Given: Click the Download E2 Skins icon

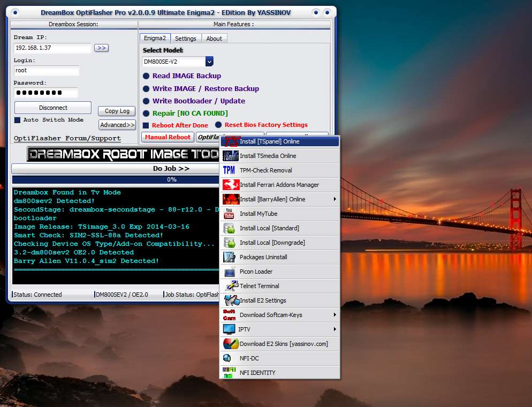Looking at the screenshot, I should pyautogui.click(x=231, y=344).
